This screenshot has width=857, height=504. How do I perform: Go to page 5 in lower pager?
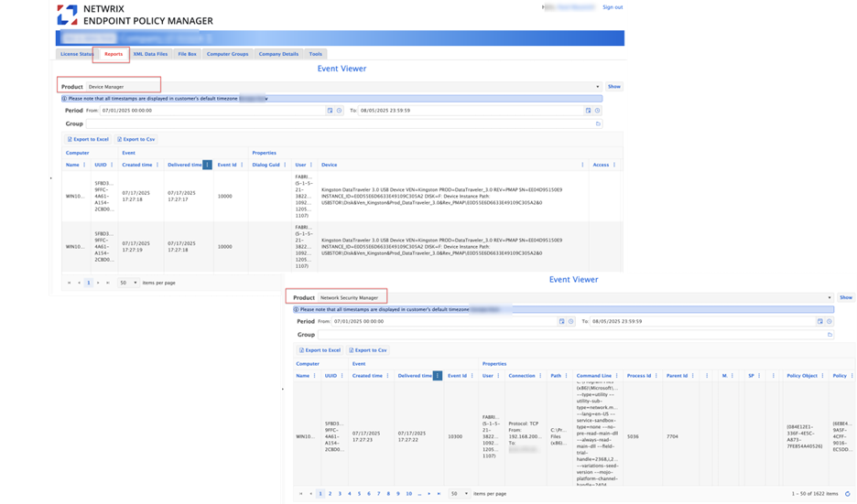pos(359,494)
